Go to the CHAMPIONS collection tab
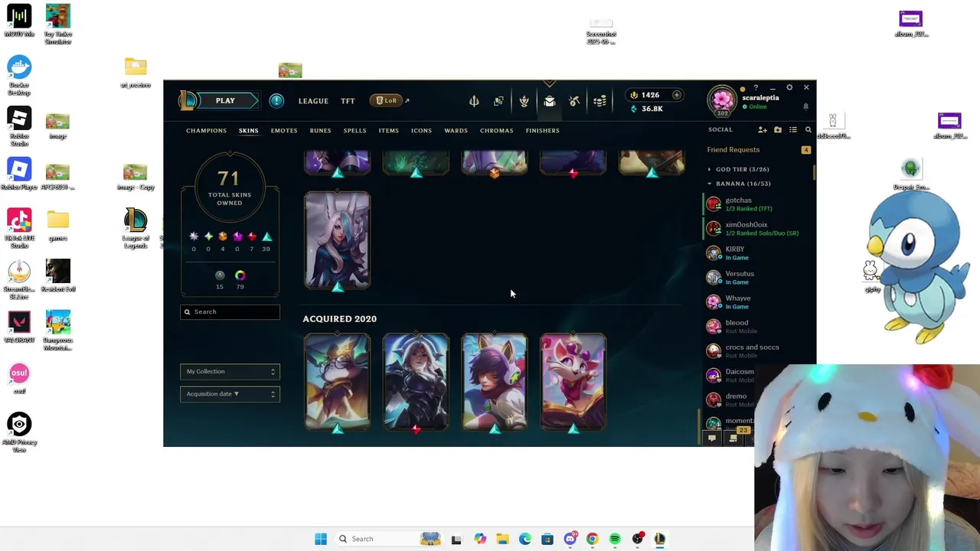 point(206,130)
